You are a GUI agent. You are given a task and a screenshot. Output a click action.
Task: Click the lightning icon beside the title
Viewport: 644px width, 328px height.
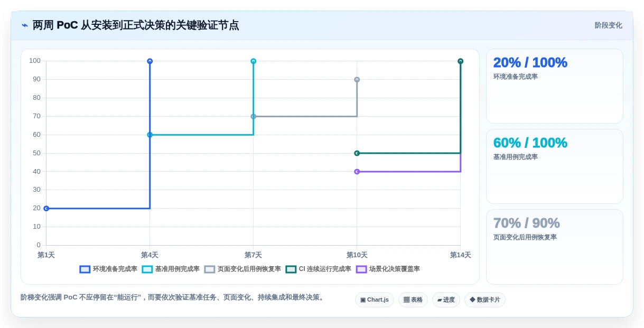tap(25, 25)
